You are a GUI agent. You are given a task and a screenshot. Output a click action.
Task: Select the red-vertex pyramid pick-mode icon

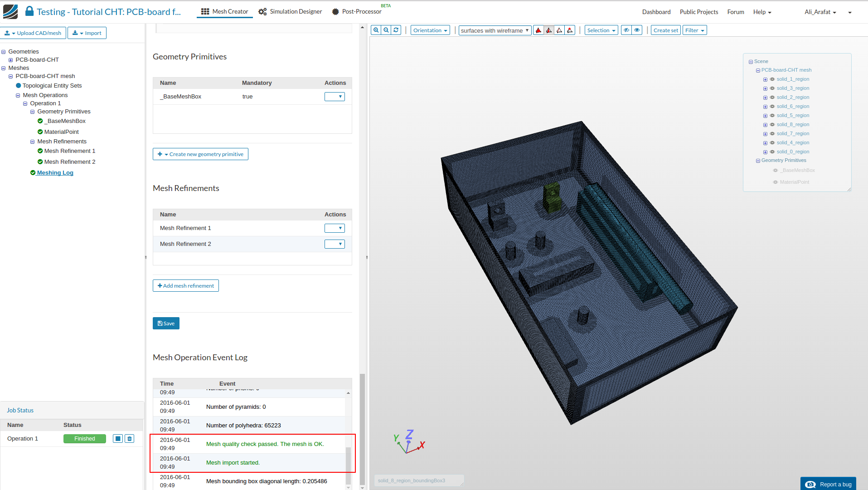[570, 30]
